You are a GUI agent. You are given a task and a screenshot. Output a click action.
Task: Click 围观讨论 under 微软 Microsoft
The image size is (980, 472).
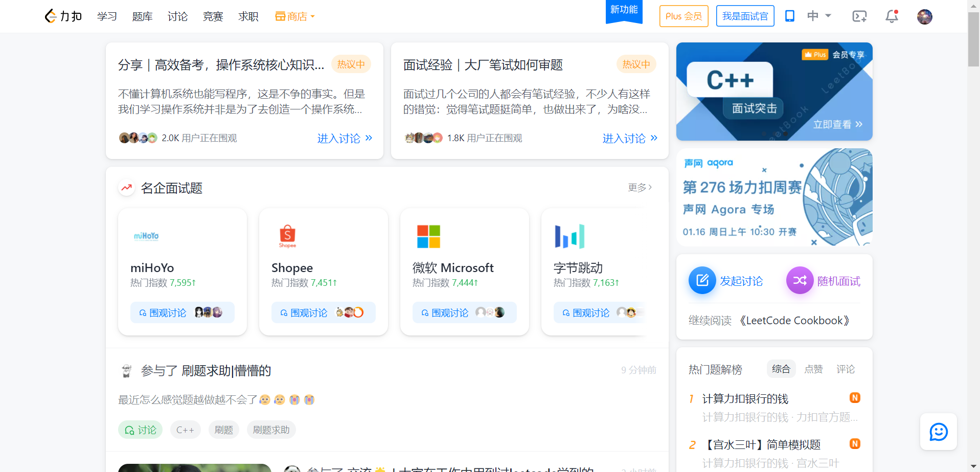pyautogui.click(x=464, y=312)
